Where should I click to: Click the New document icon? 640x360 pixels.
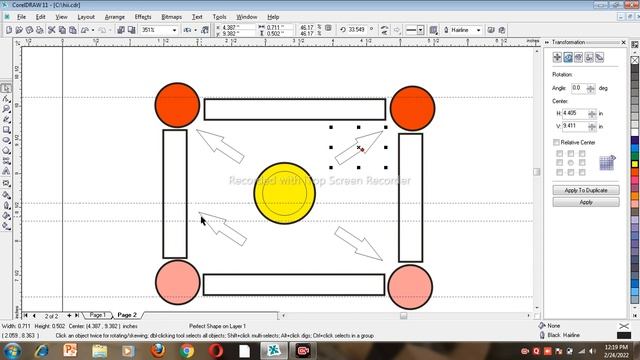[9, 30]
